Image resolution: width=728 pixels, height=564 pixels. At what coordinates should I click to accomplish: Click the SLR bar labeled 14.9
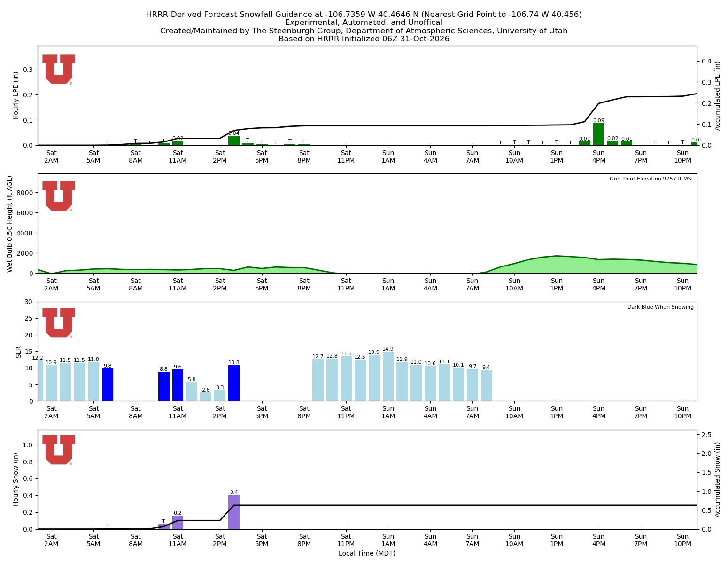[x=388, y=376]
